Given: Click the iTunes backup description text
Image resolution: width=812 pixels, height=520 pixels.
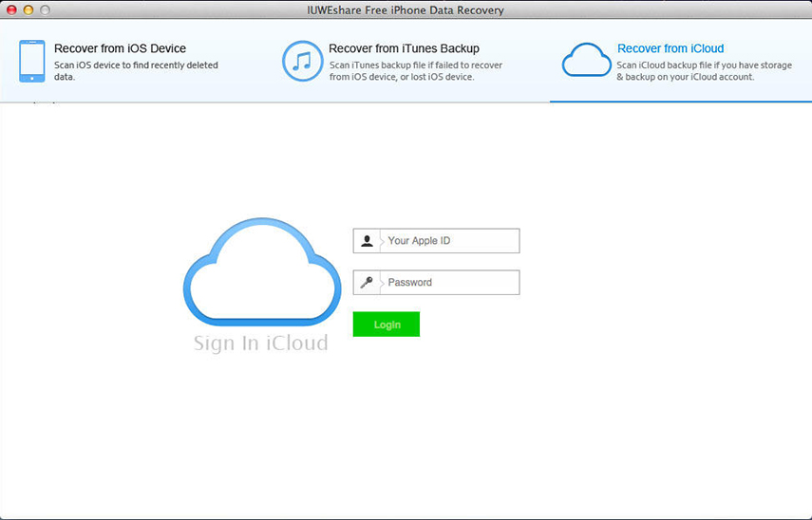Looking at the screenshot, I should (x=416, y=71).
